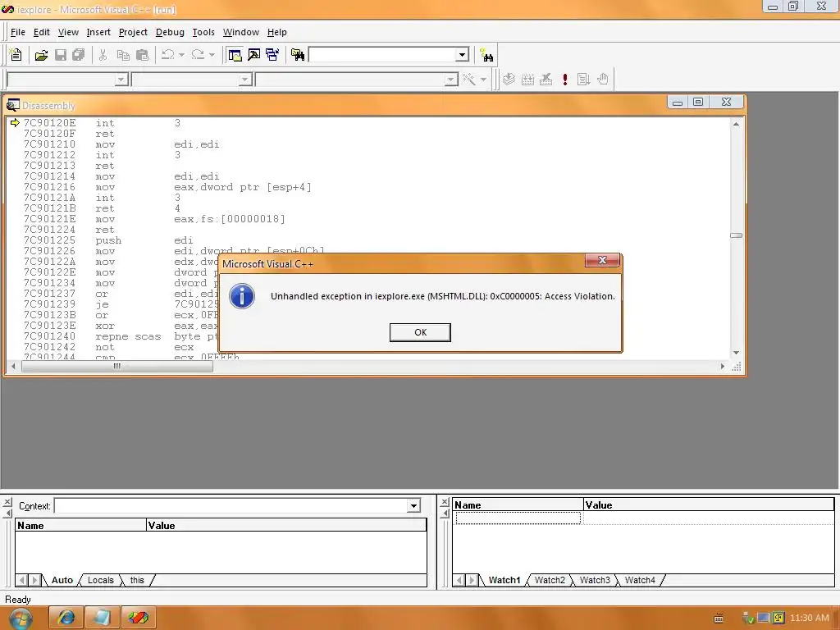Switch to the Watch3 tab
The width and height of the screenshot is (840, 630).
[x=595, y=580]
